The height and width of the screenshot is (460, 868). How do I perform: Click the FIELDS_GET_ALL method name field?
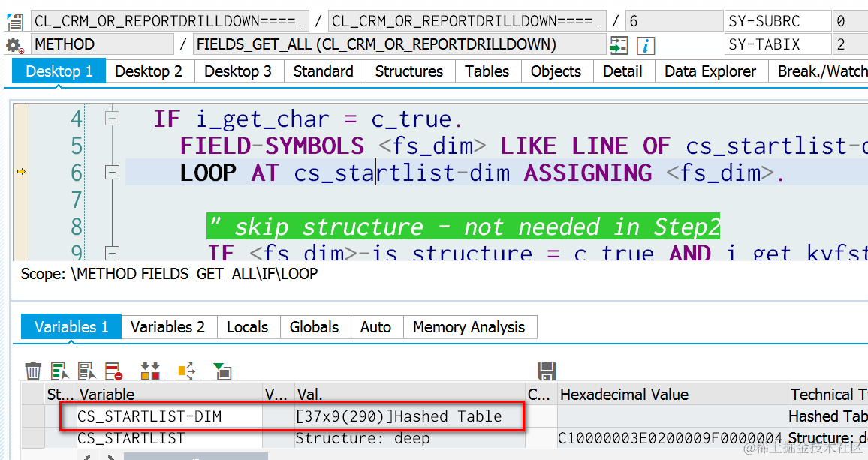(x=399, y=44)
